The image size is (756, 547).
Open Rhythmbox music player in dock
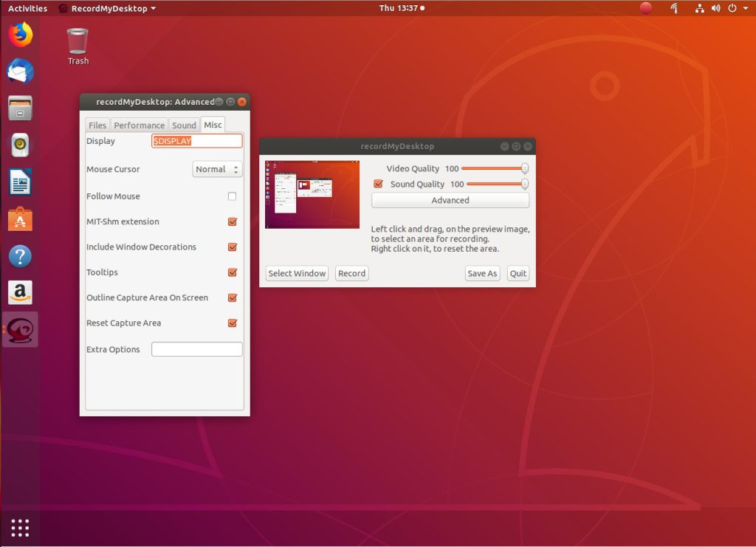21,145
